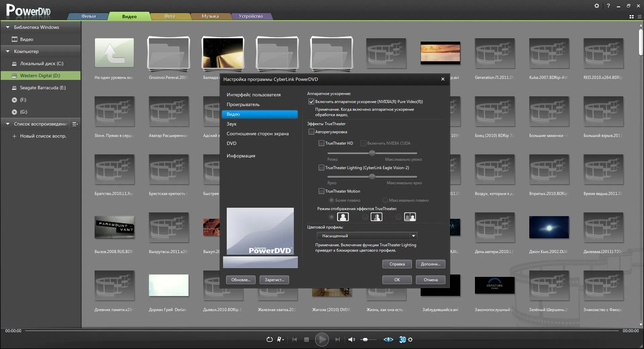Viewport: 644px width, 349px height.
Task: Click the TrueTheater HD sharpness slider
Action: 372,153
